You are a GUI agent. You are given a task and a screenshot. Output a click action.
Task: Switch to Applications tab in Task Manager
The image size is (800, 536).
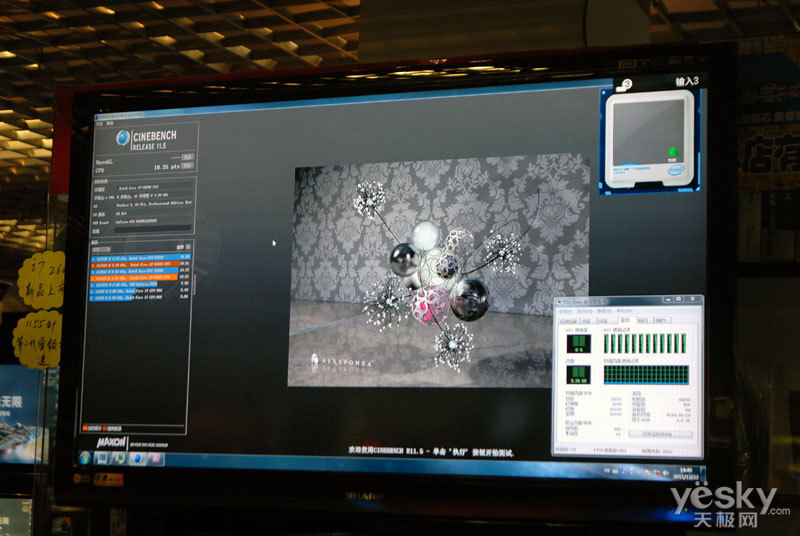pos(568,321)
